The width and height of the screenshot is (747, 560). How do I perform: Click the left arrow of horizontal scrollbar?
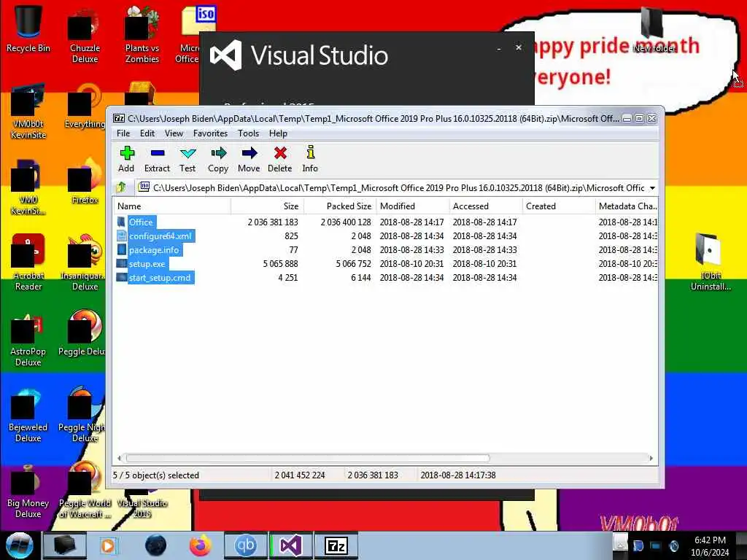pyautogui.click(x=119, y=458)
